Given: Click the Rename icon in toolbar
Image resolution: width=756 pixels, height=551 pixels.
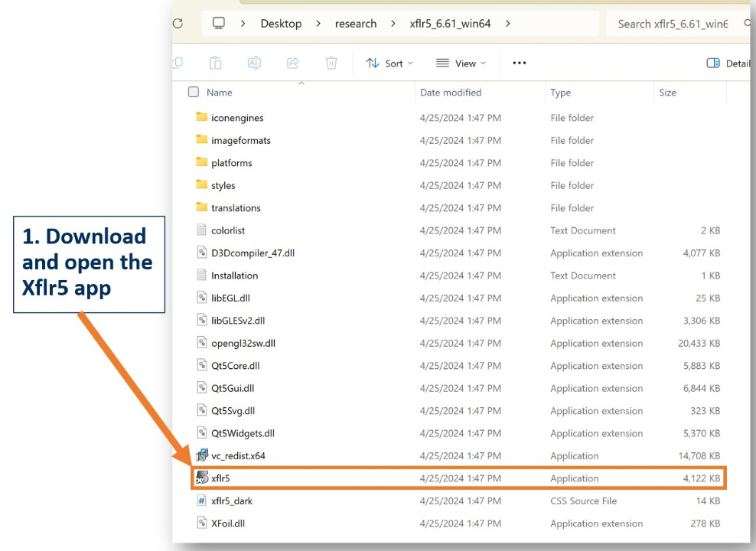Looking at the screenshot, I should pos(254,64).
